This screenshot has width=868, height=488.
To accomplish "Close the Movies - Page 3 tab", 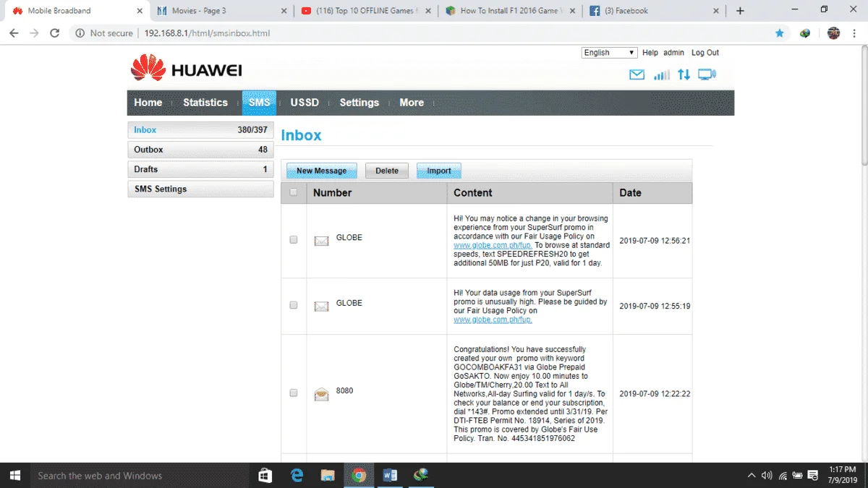I will (x=284, y=11).
